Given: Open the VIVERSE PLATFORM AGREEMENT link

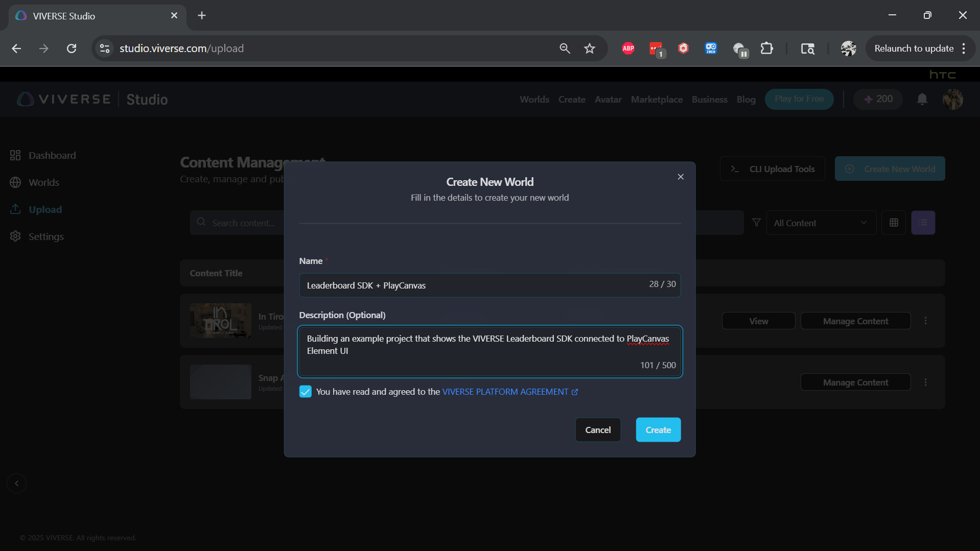Looking at the screenshot, I should pos(505,392).
